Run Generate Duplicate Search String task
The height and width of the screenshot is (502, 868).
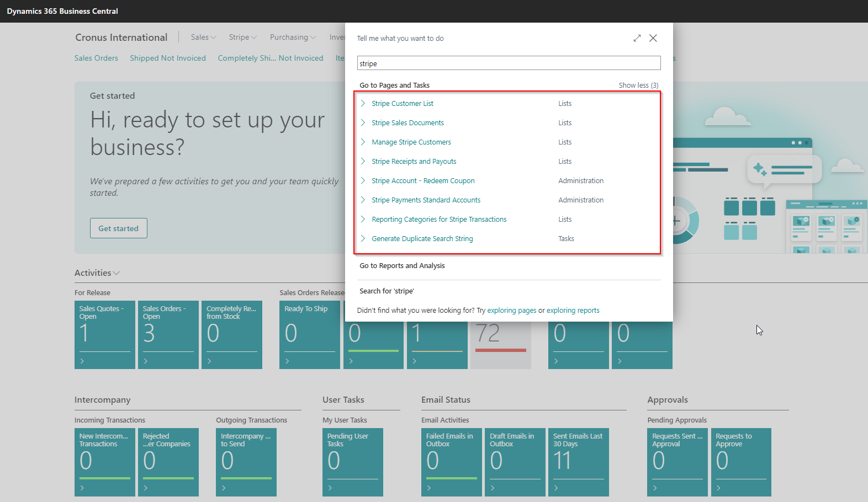(422, 238)
